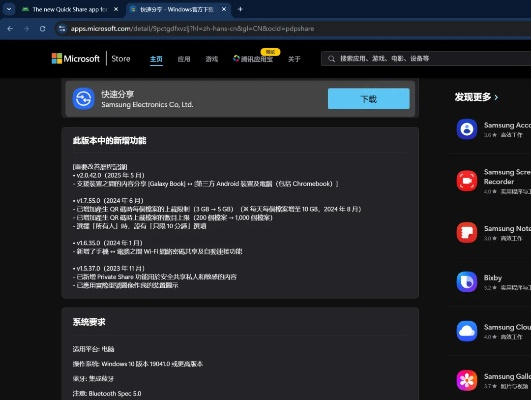Viewport: 531px width, 400px height.
Task: Expand the 发现更多 section arrow
Action: 496,98
